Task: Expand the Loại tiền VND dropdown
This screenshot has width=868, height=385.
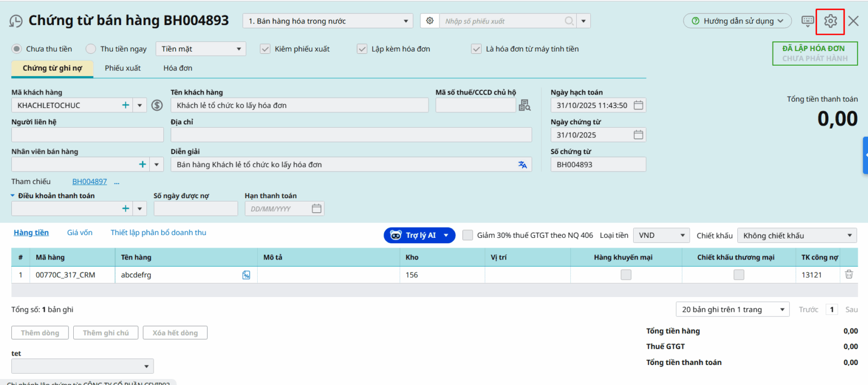Action: click(x=661, y=236)
